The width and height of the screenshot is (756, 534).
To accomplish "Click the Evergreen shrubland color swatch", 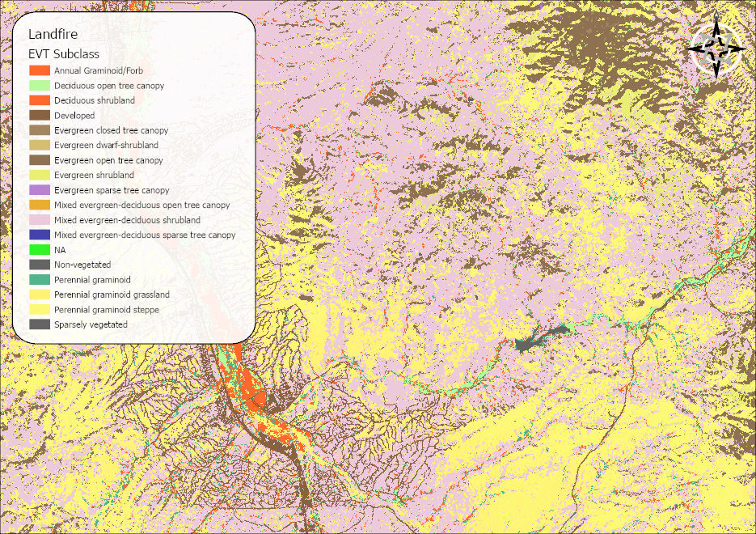I will coord(40,175).
